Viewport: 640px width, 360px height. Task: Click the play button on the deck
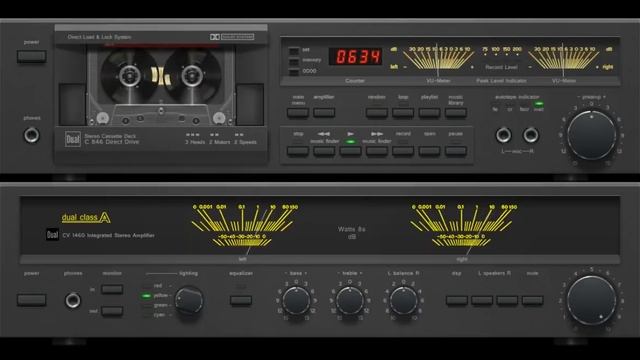[350, 151]
